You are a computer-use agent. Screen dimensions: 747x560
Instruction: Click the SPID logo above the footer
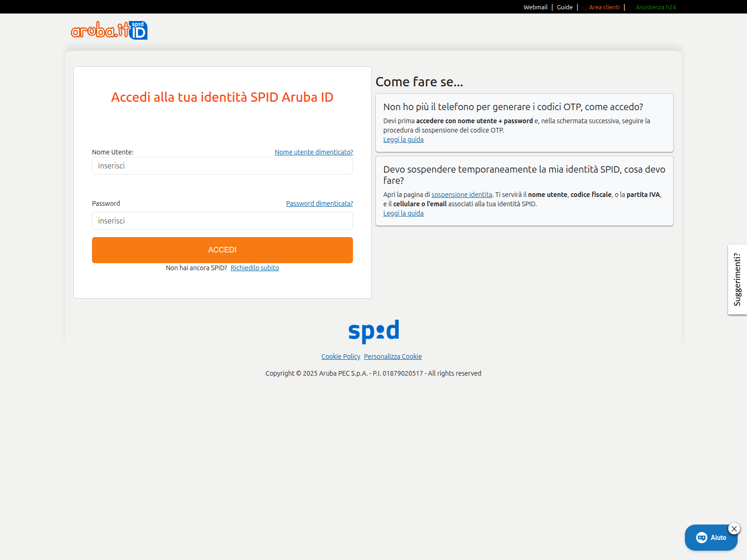tap(373, 331)
